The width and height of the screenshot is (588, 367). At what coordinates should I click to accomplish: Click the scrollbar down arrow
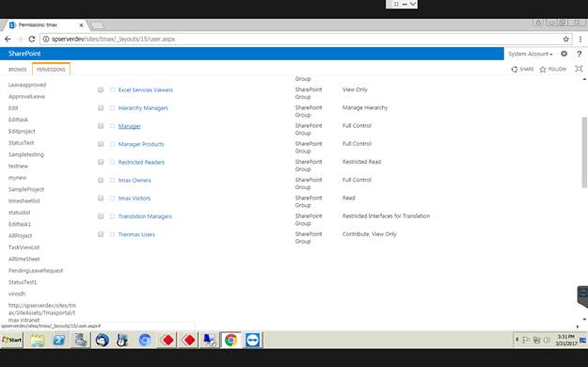pos(584,319)
